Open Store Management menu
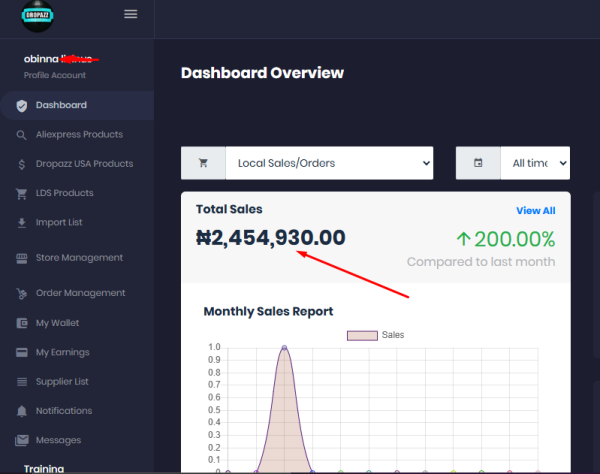The height and width of the screenshot is (474, 600). click(79, 258)
